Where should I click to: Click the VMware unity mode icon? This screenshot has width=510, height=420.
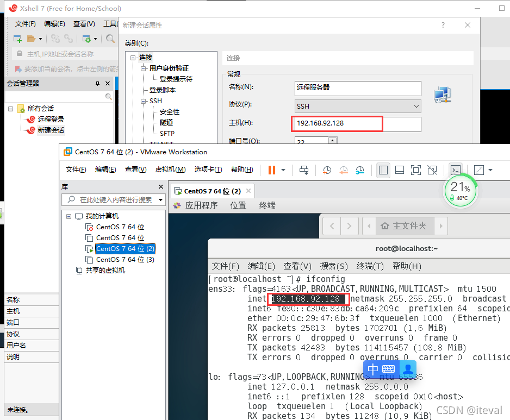432,170
